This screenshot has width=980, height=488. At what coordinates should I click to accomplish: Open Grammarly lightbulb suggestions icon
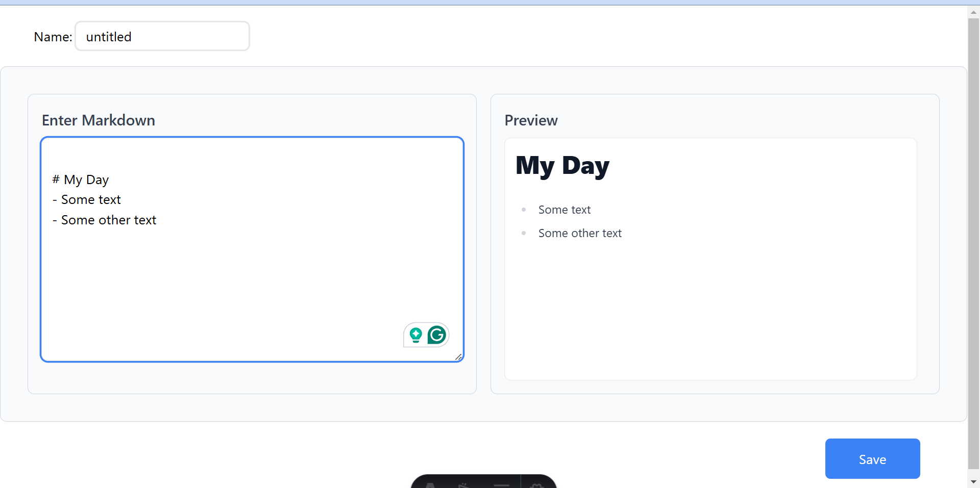point(416,335)
